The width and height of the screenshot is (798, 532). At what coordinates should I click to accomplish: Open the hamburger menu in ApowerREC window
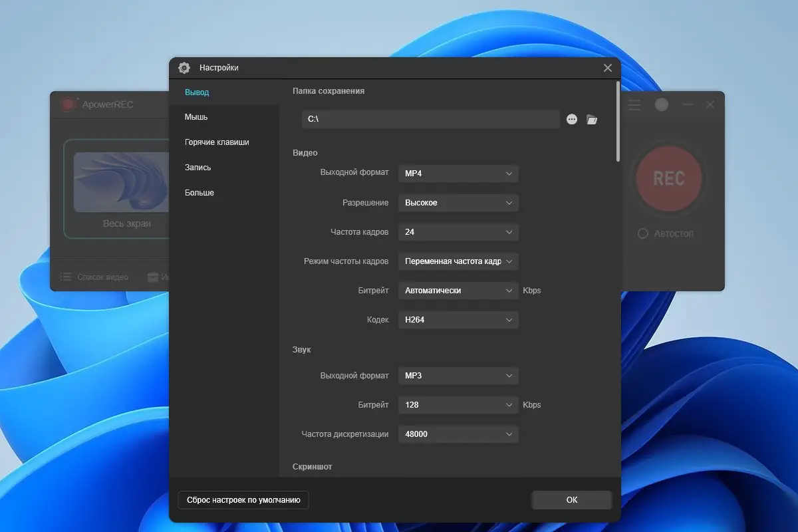coord(635,105)
